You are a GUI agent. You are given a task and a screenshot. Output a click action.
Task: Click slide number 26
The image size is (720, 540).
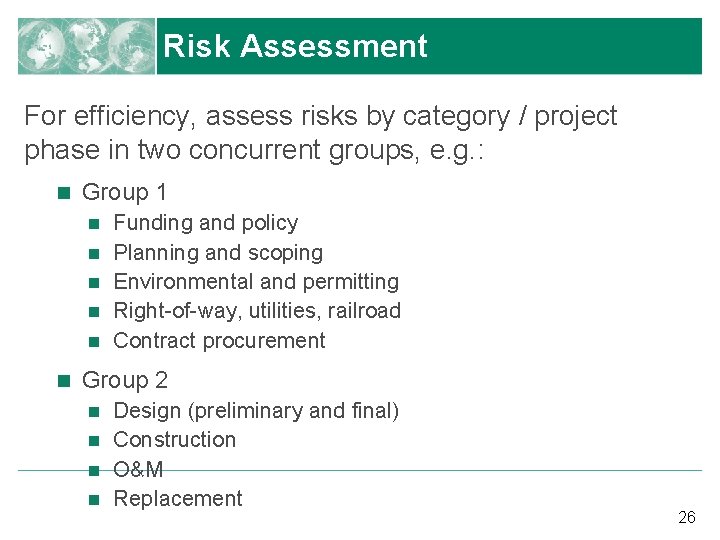686,518
